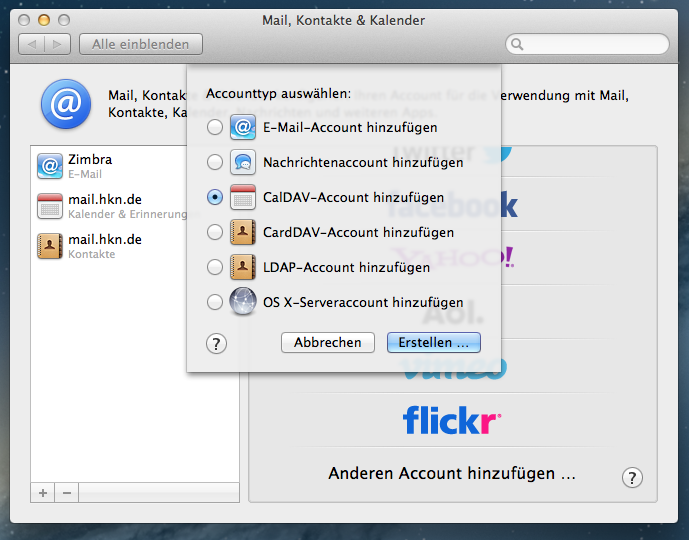Click the large blue @ mail icon
689x540 pixels.
(x=65, y=104)
